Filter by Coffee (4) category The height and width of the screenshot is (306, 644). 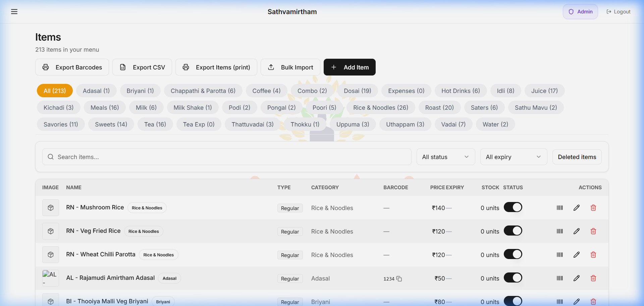[266, 91]
